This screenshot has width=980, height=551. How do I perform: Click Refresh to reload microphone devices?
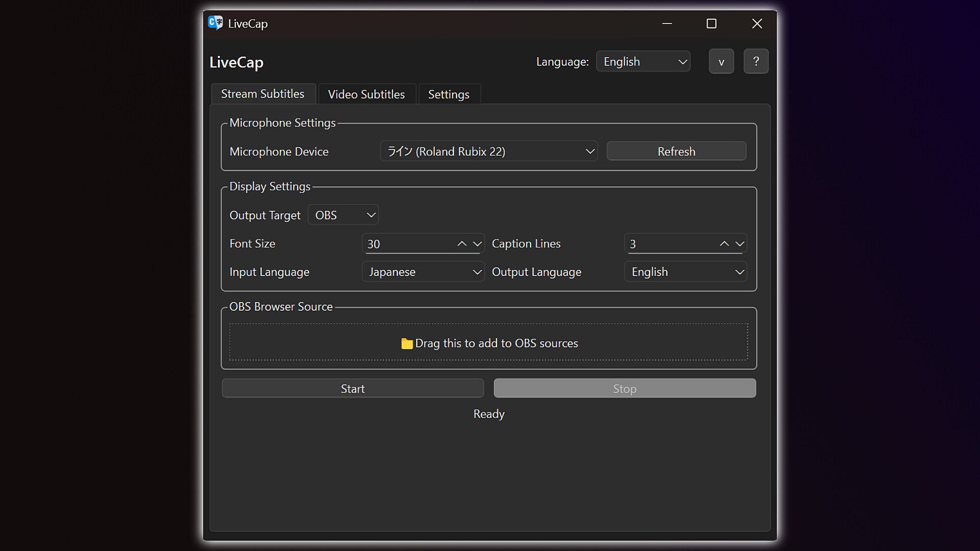676,152
